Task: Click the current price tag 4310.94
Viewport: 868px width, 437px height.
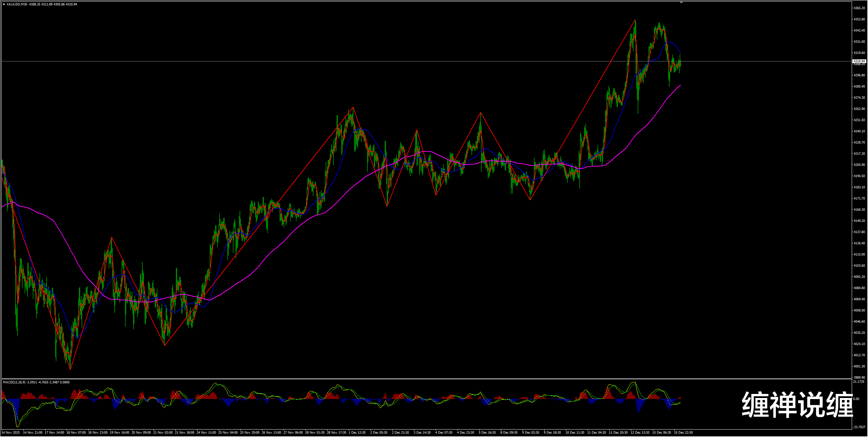Action: point(859,61)
